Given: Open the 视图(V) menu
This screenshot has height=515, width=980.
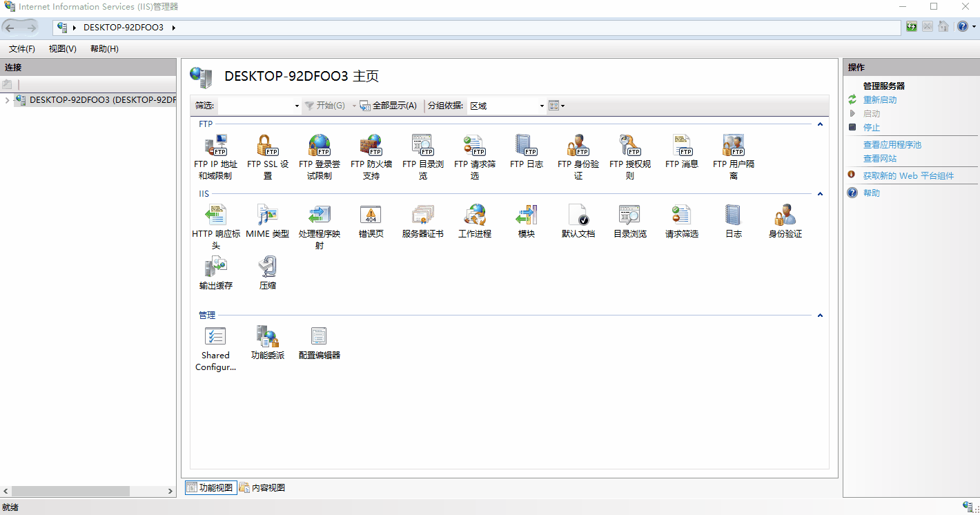Looking at the screenshot, I should click(x=63, y=49).
